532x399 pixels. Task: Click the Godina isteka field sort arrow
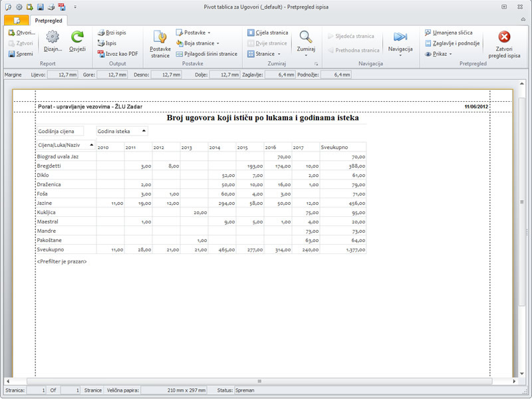coord(144,131)
